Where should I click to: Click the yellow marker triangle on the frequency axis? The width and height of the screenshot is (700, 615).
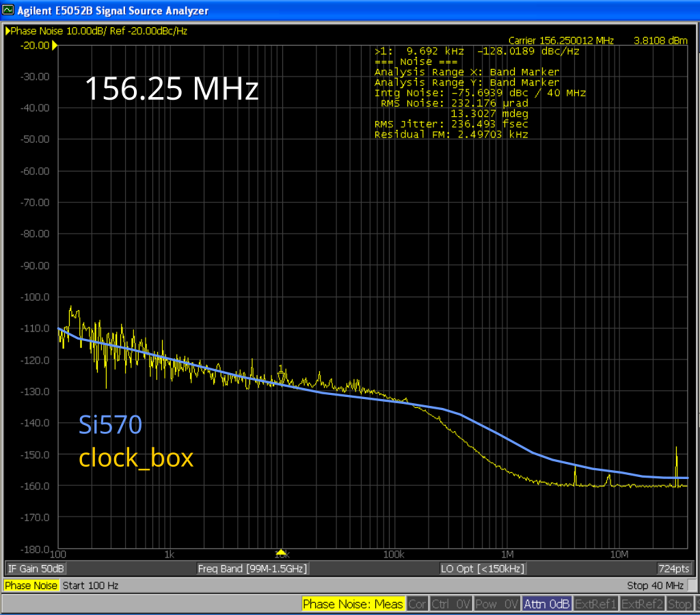point(280,551)
